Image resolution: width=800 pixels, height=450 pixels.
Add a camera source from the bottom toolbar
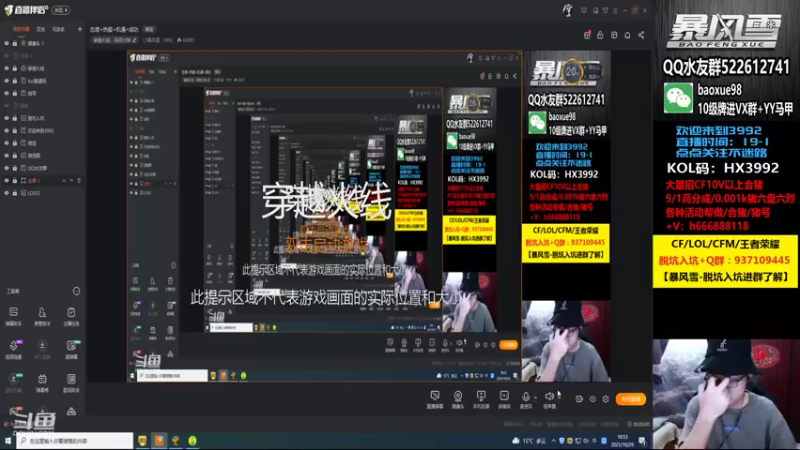coord(458,399)
